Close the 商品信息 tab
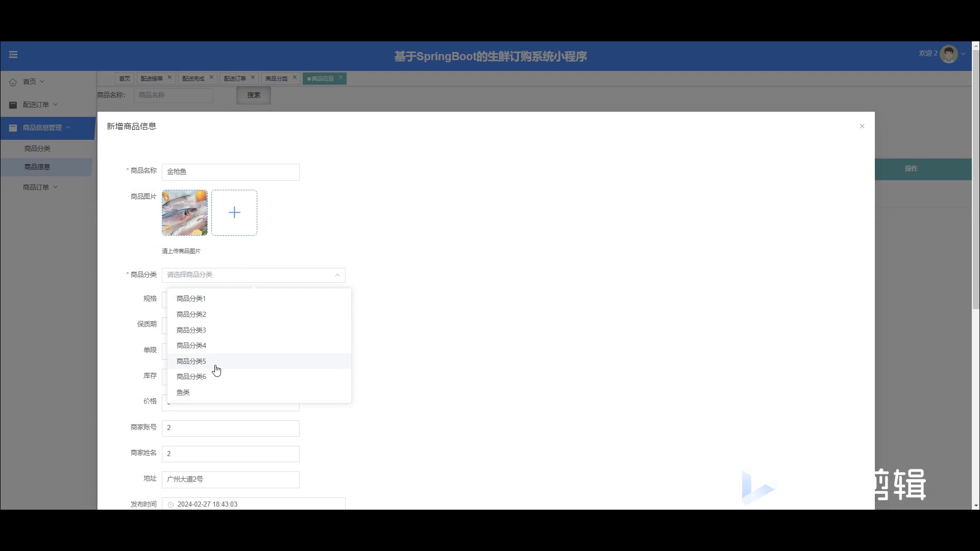Screen dimensions: 980x551 coord(340,78)
